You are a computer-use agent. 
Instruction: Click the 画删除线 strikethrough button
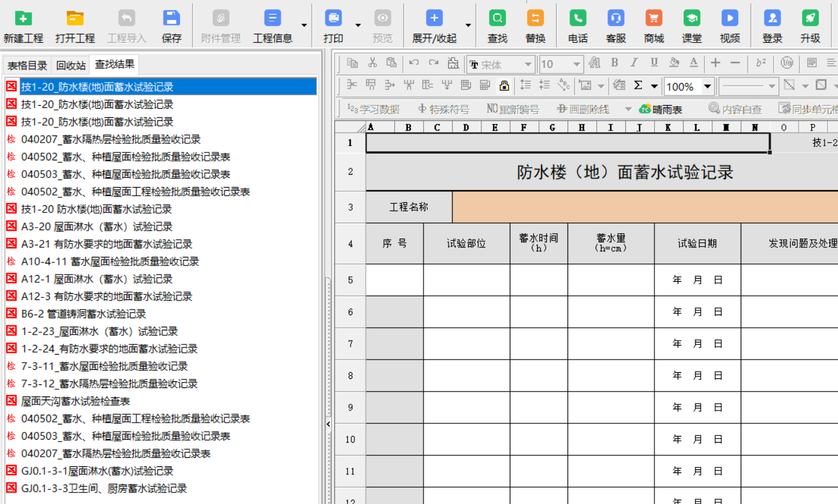pyautogui.click(x=583, y=109)
